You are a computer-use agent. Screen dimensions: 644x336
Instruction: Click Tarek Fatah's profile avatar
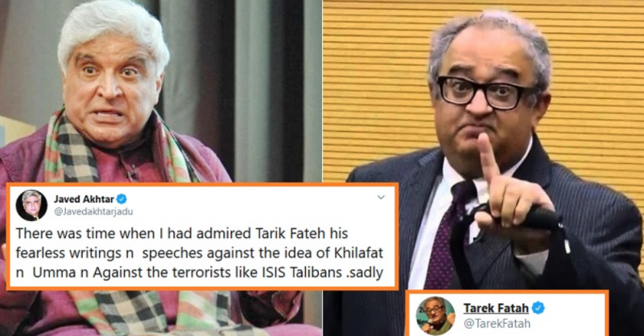point(436,315)
